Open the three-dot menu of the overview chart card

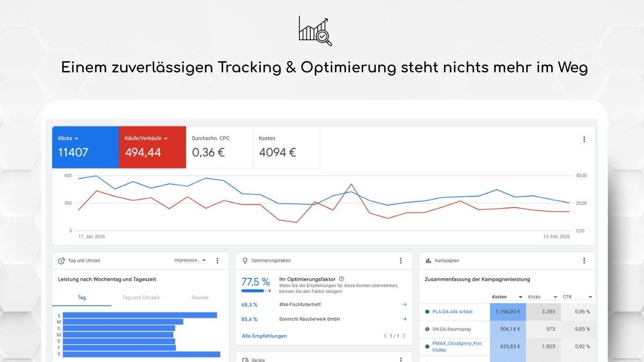[584, 139]
